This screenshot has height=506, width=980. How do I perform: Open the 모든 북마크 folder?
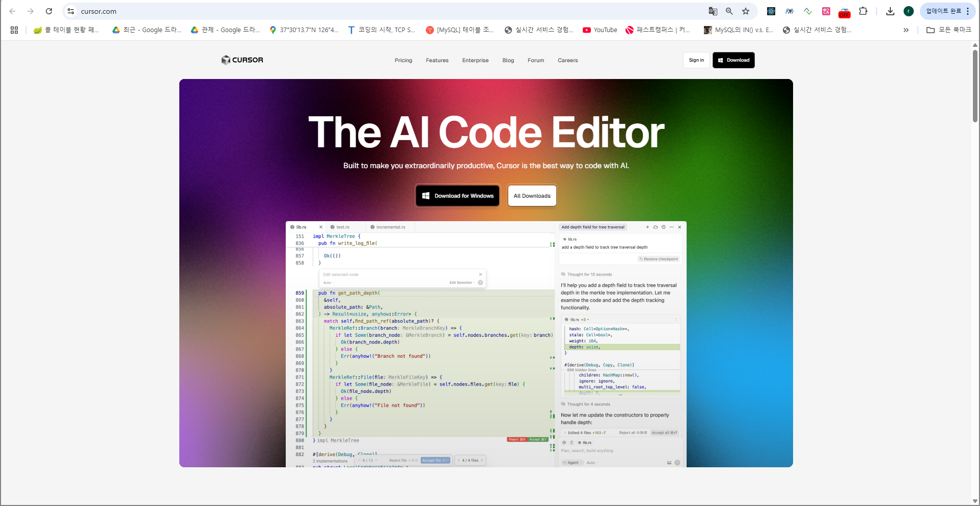click(x=948, y=30)
